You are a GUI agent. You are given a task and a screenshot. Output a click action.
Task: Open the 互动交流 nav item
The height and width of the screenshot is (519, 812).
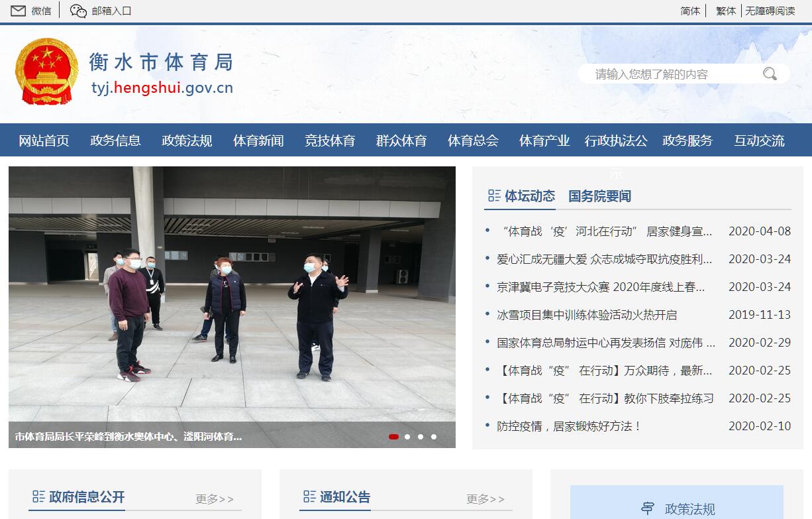point(759,141)
